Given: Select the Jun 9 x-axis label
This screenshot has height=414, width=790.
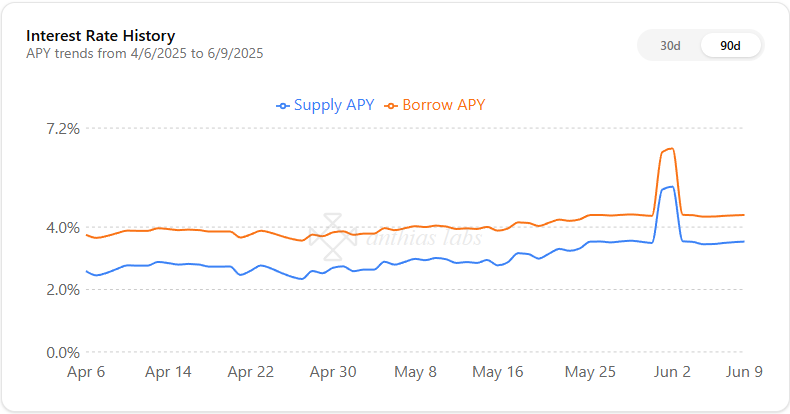Looking at the screenshot, I should coord(744,372).
